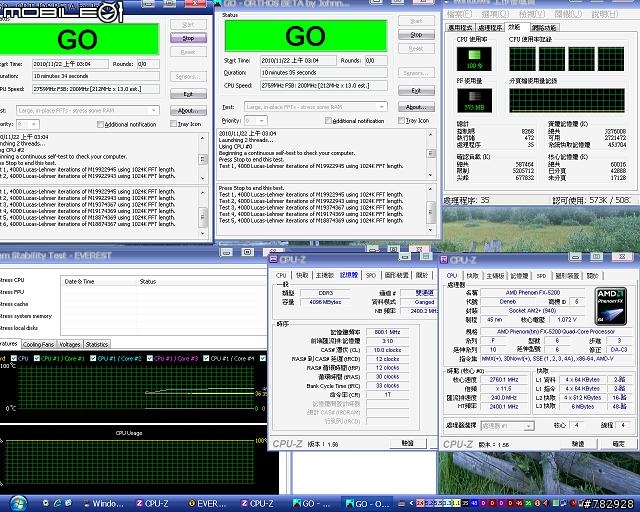Show hidden tray icons arrow
The width and height of the screenshot is (640, 512).
(411, 503)
